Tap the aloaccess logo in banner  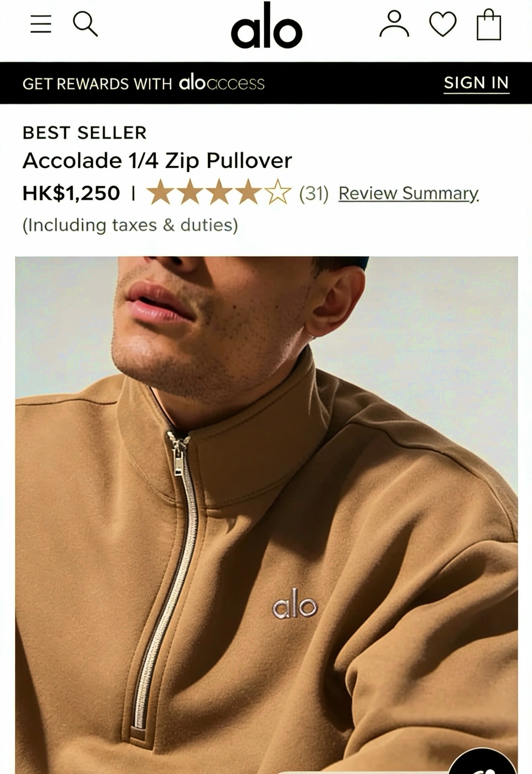coord(221,82)
